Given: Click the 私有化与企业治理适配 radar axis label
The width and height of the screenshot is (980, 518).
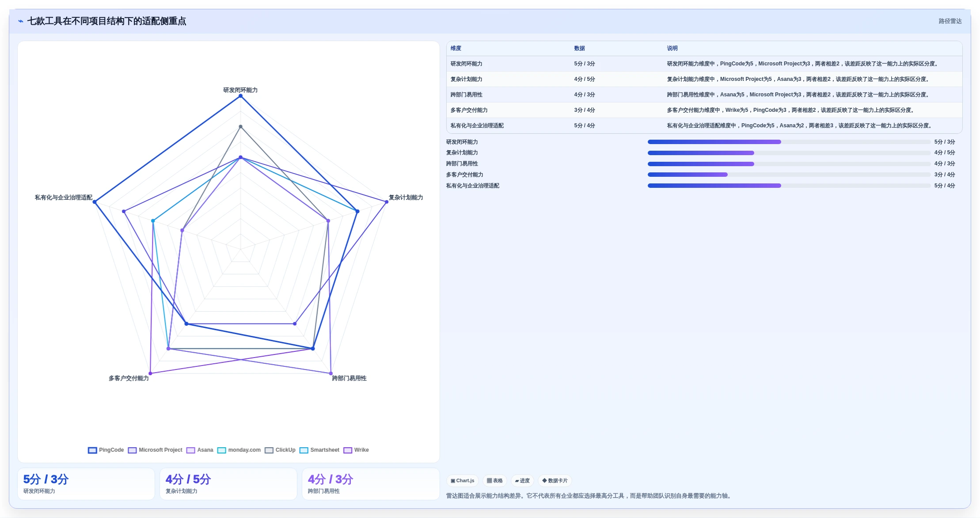Looking at the screenshot, I should [64, 198].
